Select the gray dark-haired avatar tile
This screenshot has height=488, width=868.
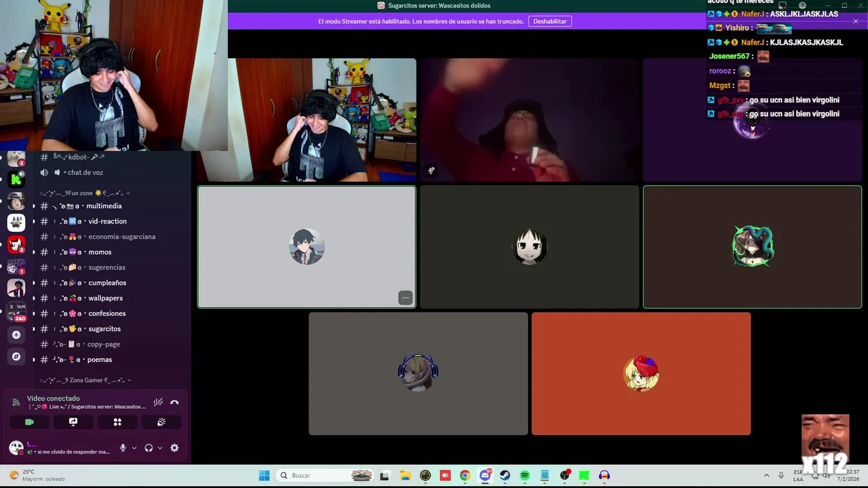point(307,247)
